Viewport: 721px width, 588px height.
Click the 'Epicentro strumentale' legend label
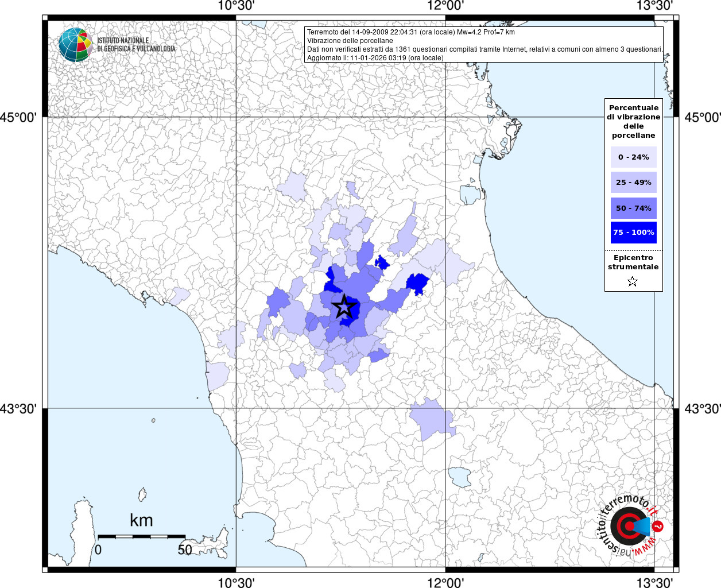(633, 262)
